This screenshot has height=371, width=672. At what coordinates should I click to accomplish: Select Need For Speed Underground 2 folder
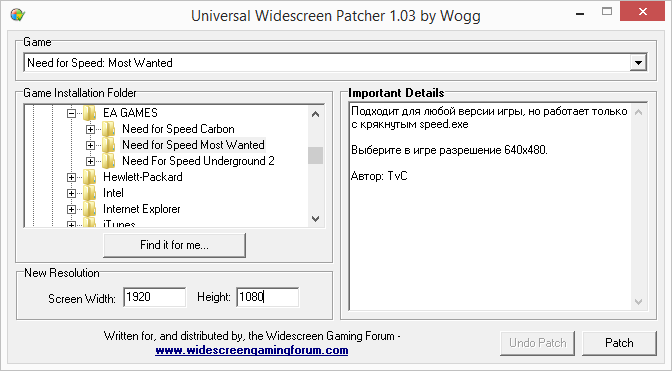pos(198,161)
